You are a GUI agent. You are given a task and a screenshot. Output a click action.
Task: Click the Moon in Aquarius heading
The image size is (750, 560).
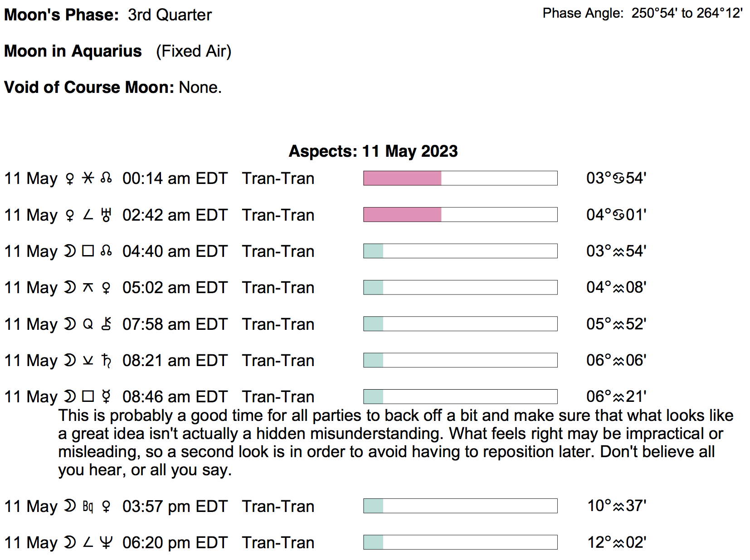[73, 51]
